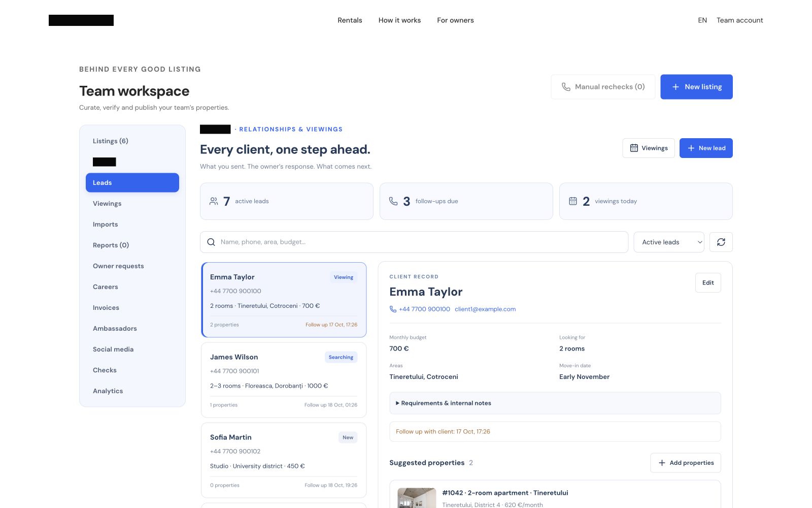Click the plus icon in Add properties

[x=662, y=463]
